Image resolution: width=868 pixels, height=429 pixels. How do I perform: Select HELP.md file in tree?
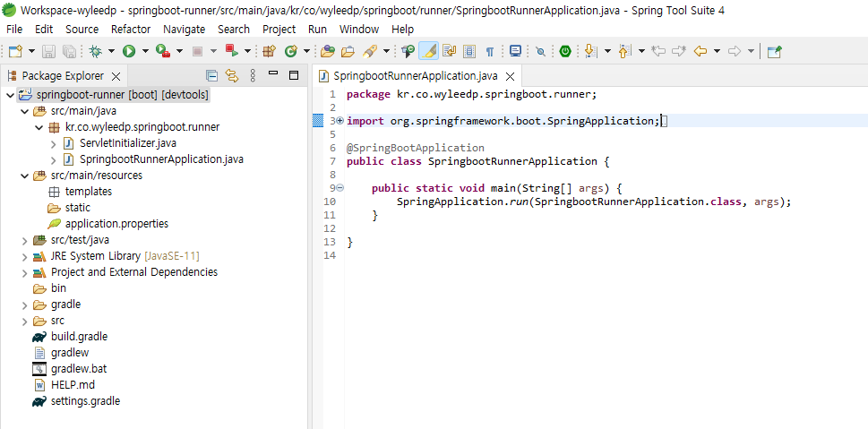pyautogui.click(x=73, y=385)
